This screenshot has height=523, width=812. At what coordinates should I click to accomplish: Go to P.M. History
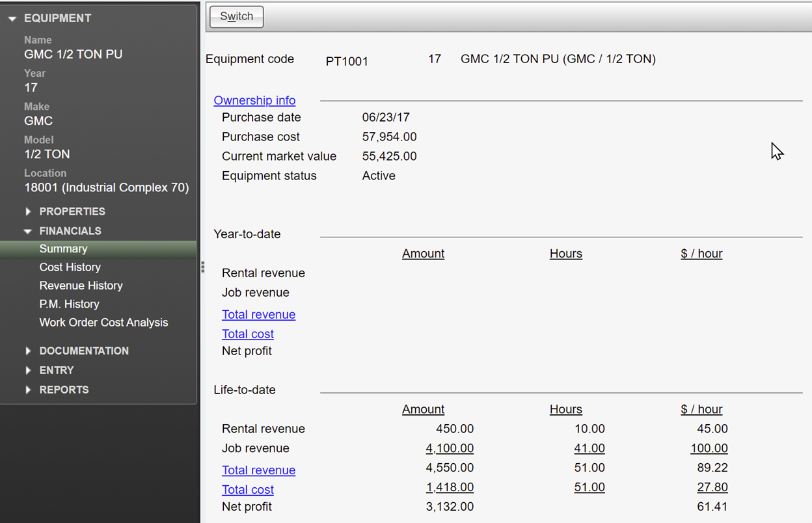[x=69, y=304]
